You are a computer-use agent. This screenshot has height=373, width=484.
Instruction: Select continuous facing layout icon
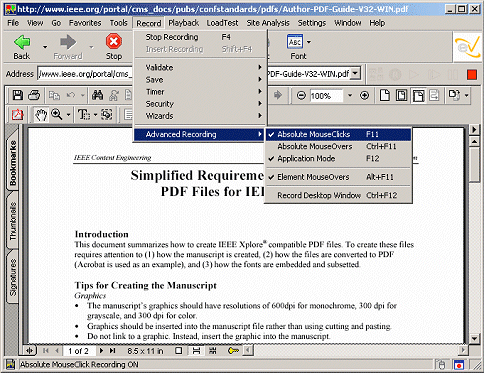(212, 351)
